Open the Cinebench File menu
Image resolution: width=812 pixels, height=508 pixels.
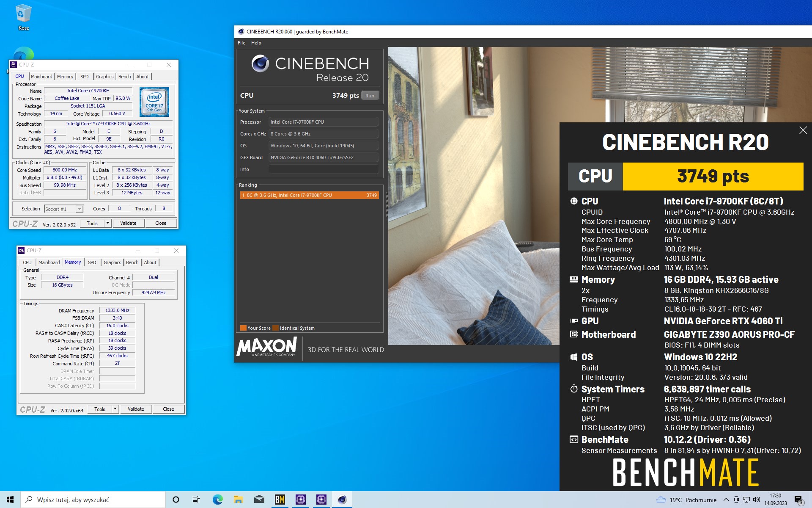click(241, 43)
